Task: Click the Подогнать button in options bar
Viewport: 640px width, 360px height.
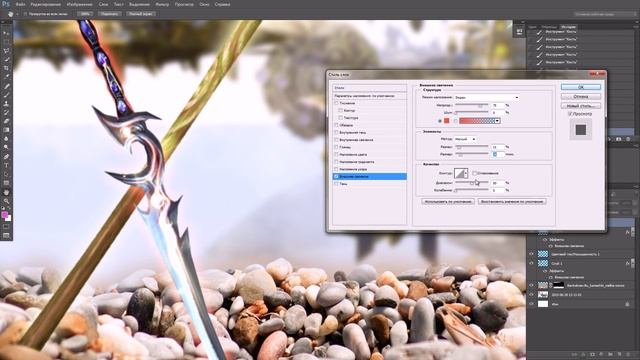Action: click(109, 14)
